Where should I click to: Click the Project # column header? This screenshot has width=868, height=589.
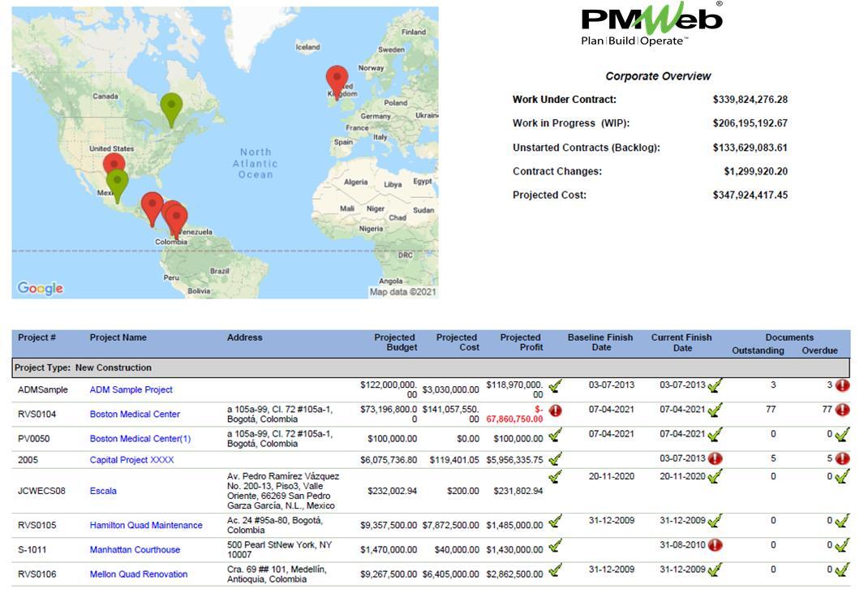[x=37, y=337]
